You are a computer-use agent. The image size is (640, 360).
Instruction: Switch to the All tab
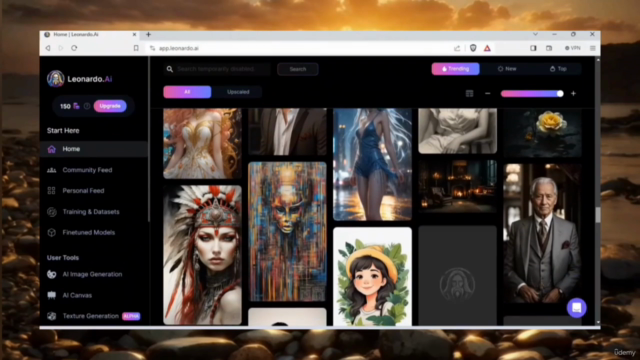187,92
